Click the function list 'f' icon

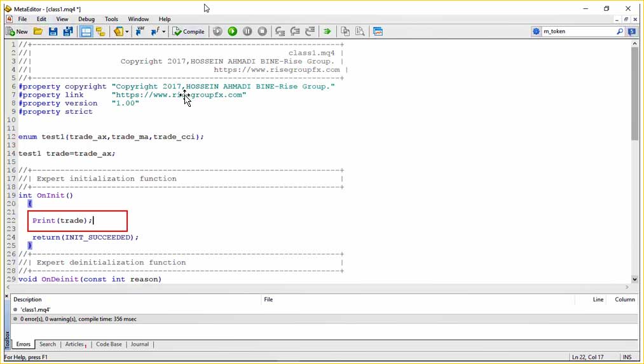pyautogui.click(x=155, y=32)
